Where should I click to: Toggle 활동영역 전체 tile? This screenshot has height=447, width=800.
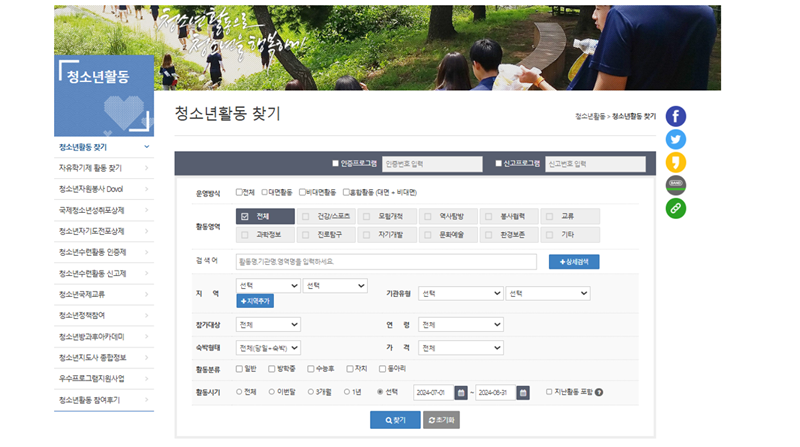265,216
